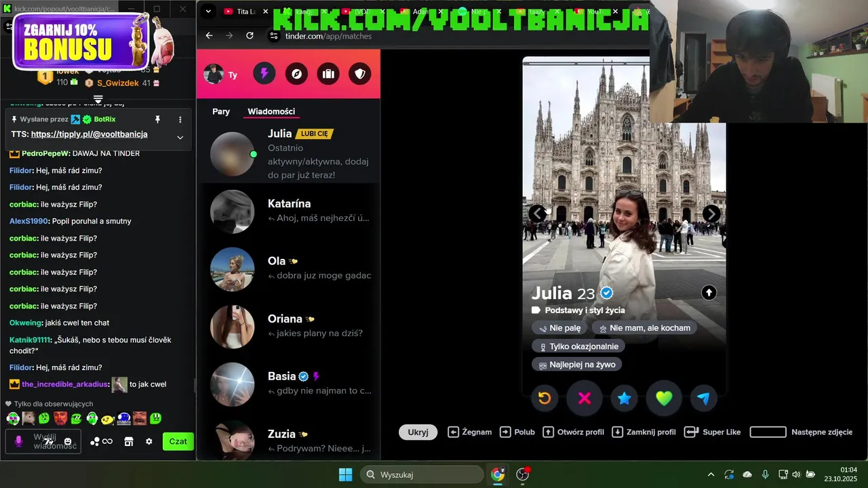This screenshot has height=488, width=868.
Task: Open the tipply.pl TTS link
Action: [x=89, y=134]
